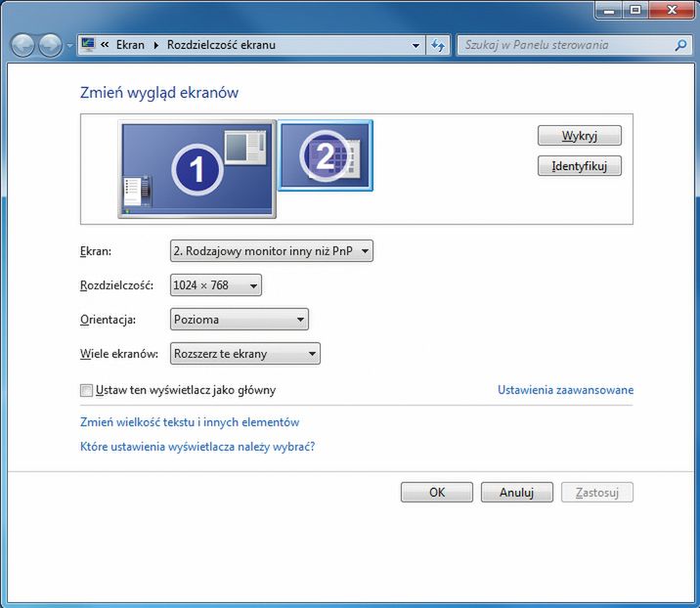Open the Rozdzielczość 1024 × 768 dropdown
This screenshot has width=700, height=608.
click(x=216, y=284)
